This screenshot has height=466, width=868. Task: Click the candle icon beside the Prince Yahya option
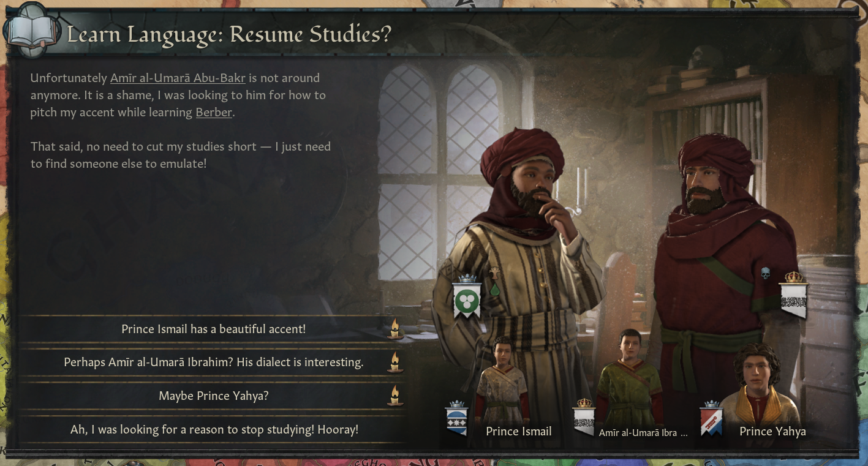pyautogui.click(x=395, y=396)
